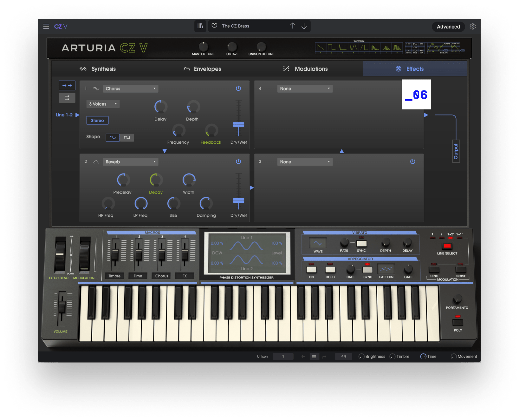Toggle RING modulation button

pyautogui.click(x=434, y=270)
